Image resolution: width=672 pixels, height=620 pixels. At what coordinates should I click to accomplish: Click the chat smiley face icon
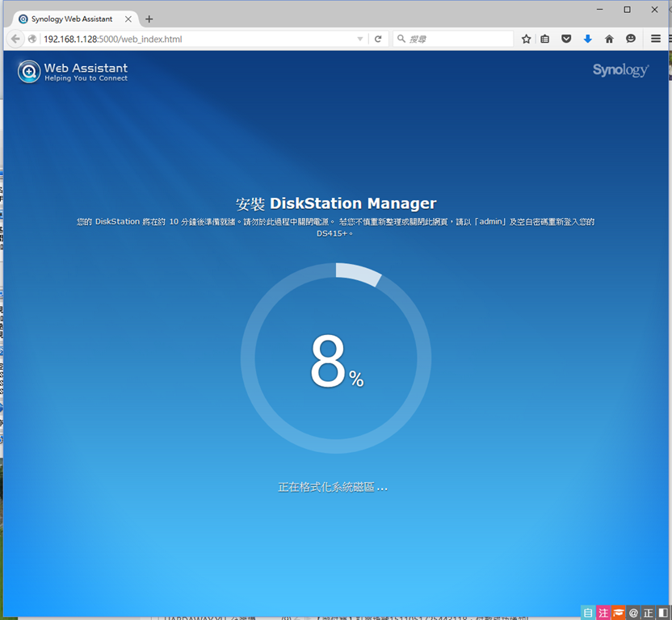pyautogui.click(x=631, y=39)
